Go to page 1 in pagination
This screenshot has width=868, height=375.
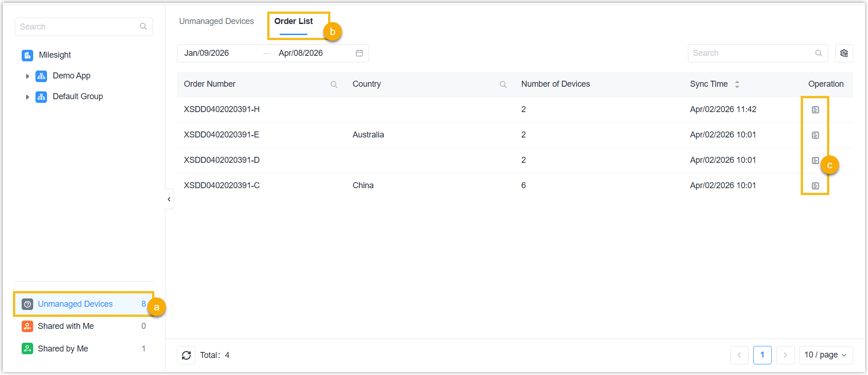click(762, 355)
